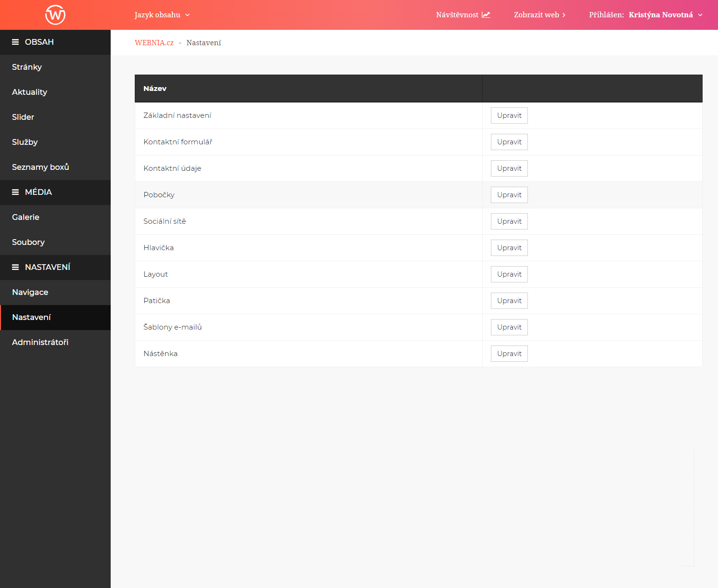Viewport: 718px width, 588px height.
Task: Click the Kontaktní údaje row text
Action: (x=172, y=168)
